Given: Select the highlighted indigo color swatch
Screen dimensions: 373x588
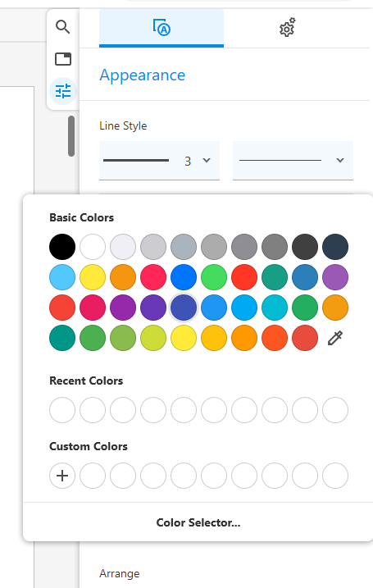Looking at the screenshot, I should coord(184,308).
